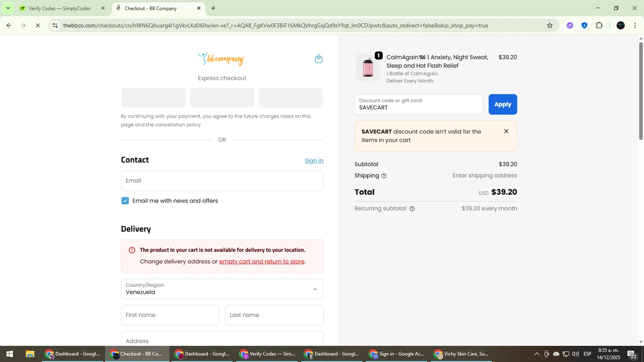Switch to Vichy Skin Care taskbar window
Image resolution: width=644 pixels, height=362 pixels.
[x=462, y=354]
